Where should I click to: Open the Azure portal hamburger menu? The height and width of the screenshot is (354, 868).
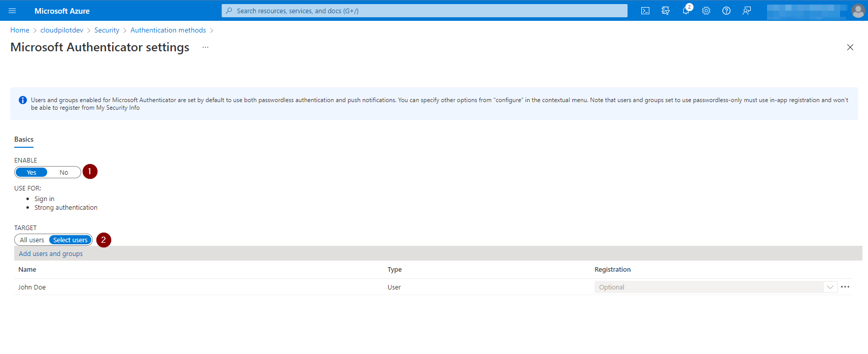click(12, 11)
